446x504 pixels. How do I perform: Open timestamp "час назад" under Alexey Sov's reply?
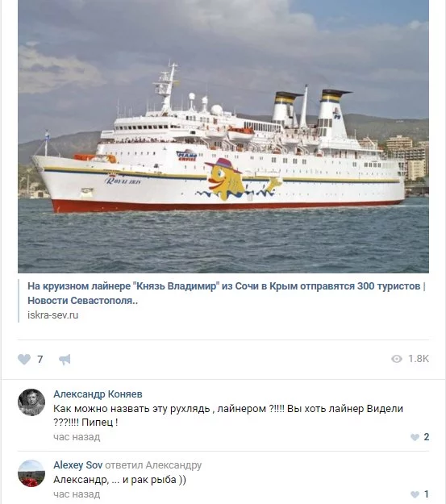coord(77,494)
